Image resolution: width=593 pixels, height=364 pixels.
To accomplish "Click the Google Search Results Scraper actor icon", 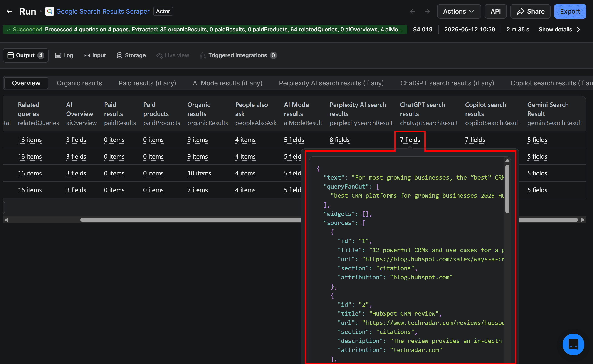I will [50, 11].
